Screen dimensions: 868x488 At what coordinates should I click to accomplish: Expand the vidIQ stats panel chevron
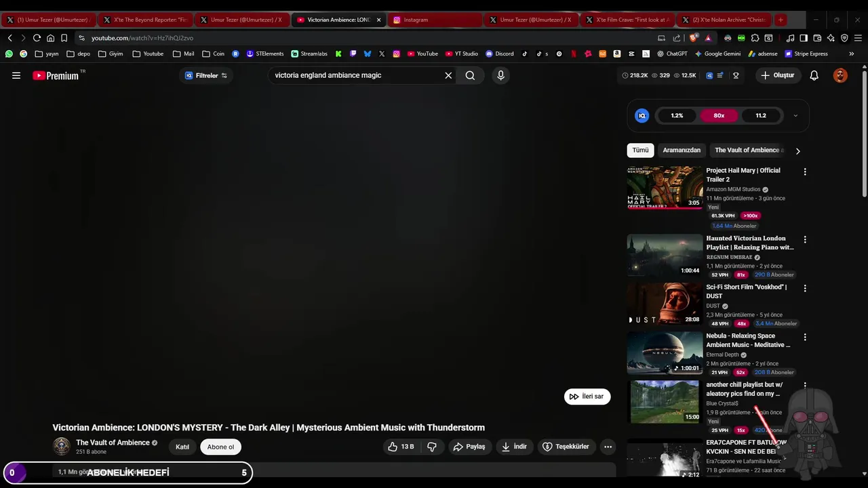[795, 116]
